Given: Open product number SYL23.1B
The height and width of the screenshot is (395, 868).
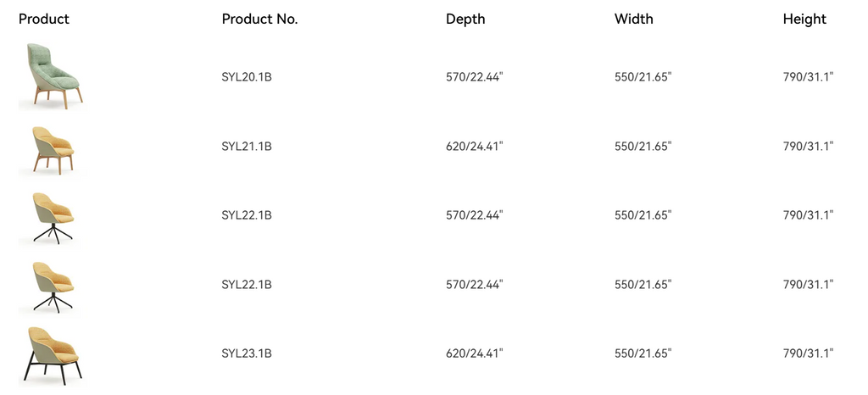Looking at the screenshot, I should click(x=247, y=353).
